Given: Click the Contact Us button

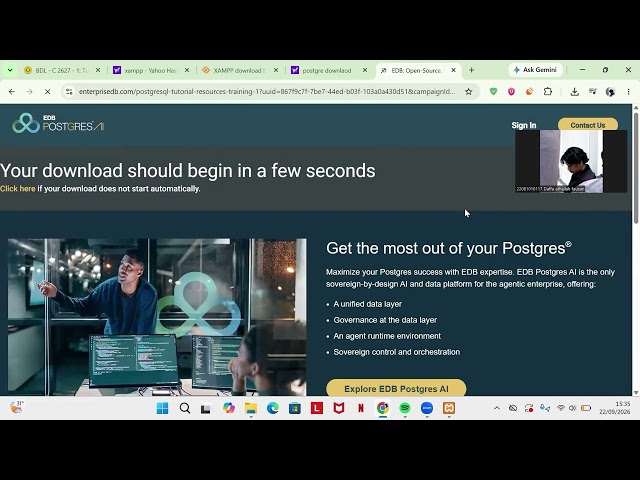Looking at the screenshot, I should [588, 125].
